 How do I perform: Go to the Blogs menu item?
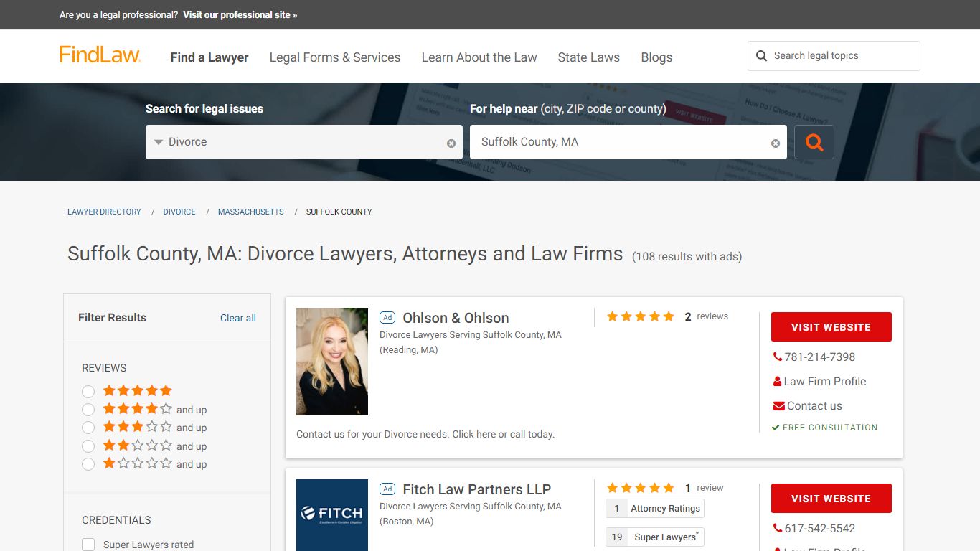[656, 57]
